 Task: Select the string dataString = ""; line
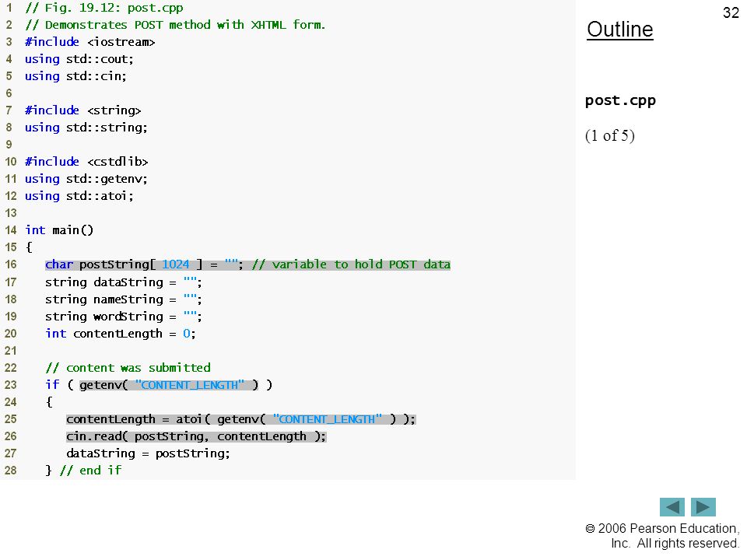pos(124,282)
